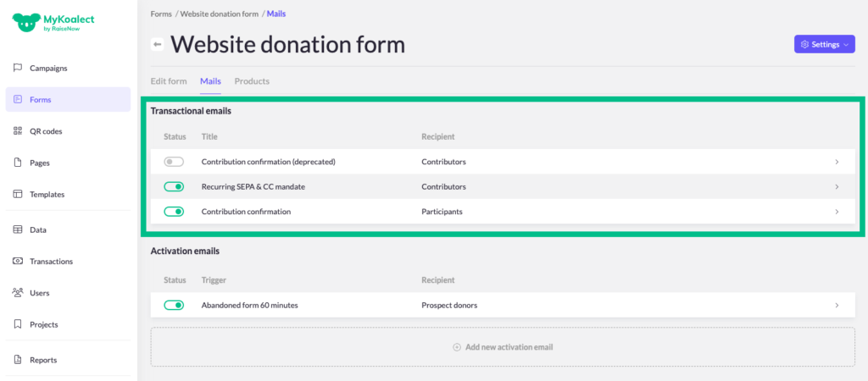Screen dimensions: 868x381
Task: Expand the Abandoned form row chevron
Action: coord(837,305)
